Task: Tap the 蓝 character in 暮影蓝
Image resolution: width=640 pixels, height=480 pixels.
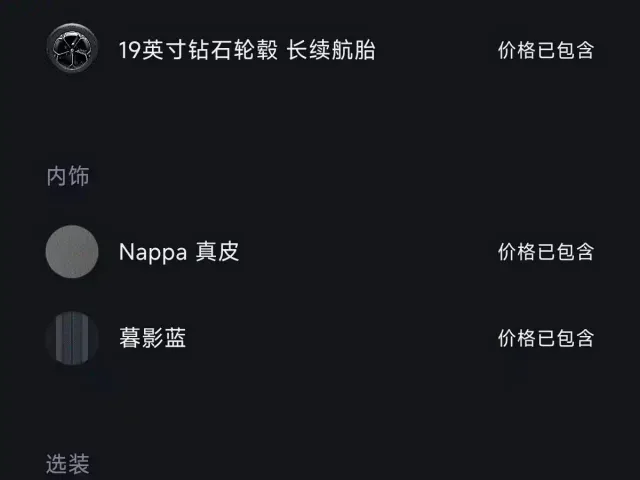Action: pos(176,338)
